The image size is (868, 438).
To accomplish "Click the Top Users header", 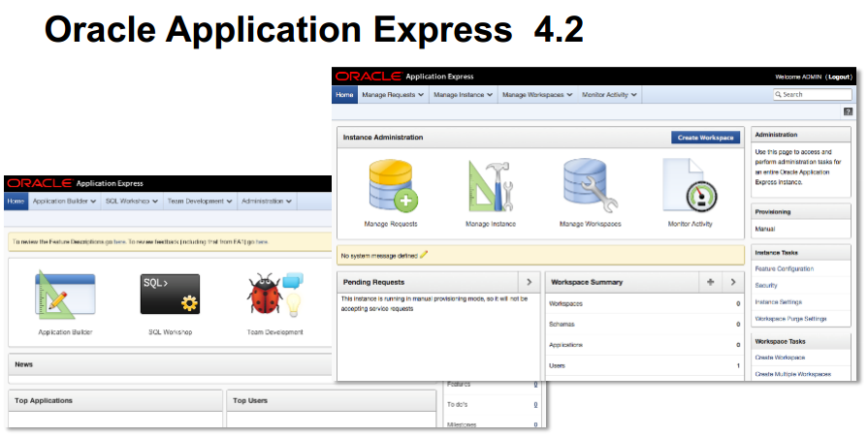I will [250, 400].
